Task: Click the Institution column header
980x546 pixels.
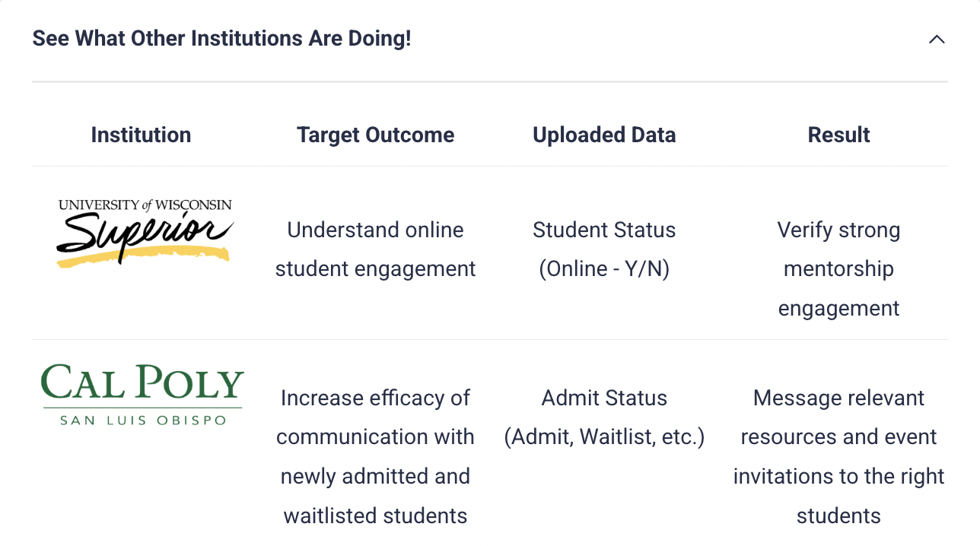Action: (141, 135)
